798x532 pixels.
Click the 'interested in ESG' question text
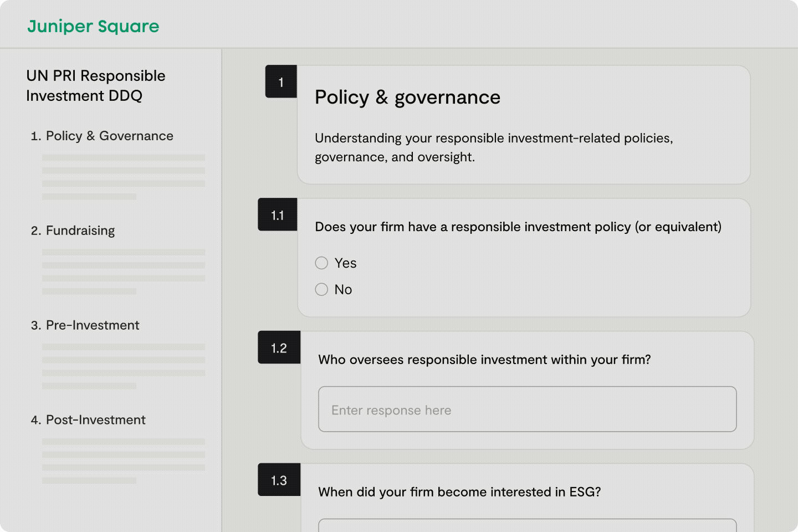pyautogui.click(x=459, y=492)
